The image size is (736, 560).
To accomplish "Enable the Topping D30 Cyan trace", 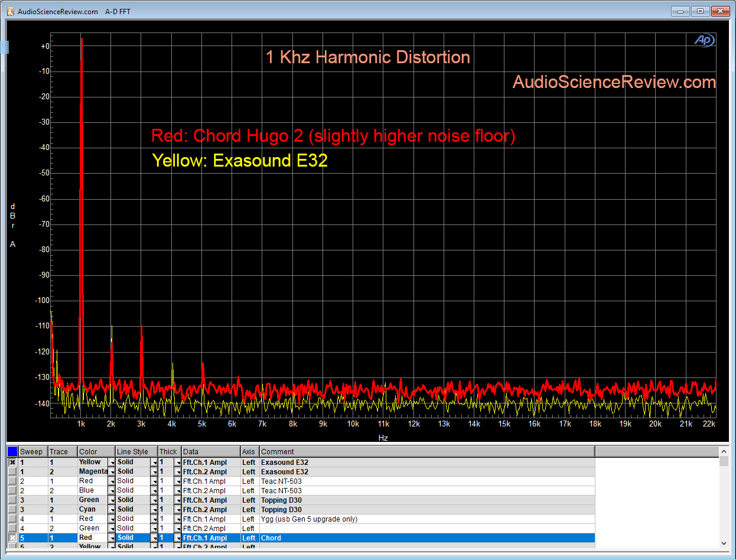I will tap(12, 509).
